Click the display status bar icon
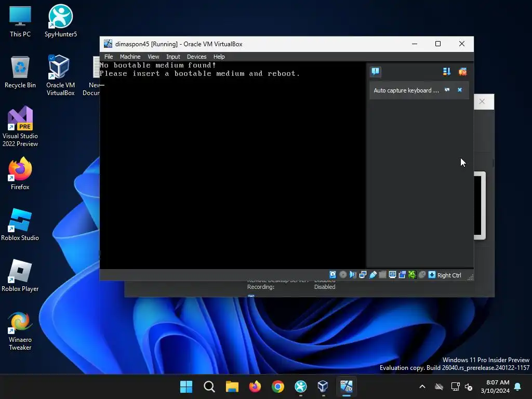This screenshot has height=399, width=532. 392,274
